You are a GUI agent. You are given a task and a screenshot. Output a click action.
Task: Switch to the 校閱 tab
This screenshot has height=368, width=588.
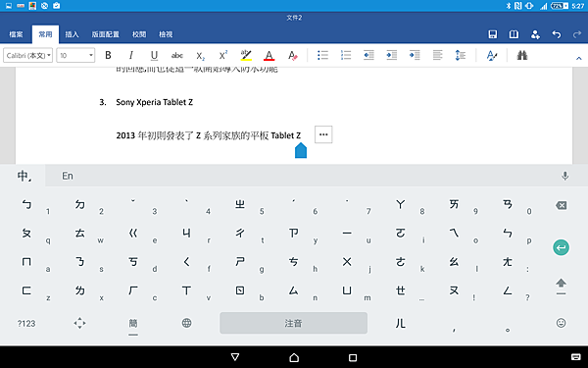139,34
